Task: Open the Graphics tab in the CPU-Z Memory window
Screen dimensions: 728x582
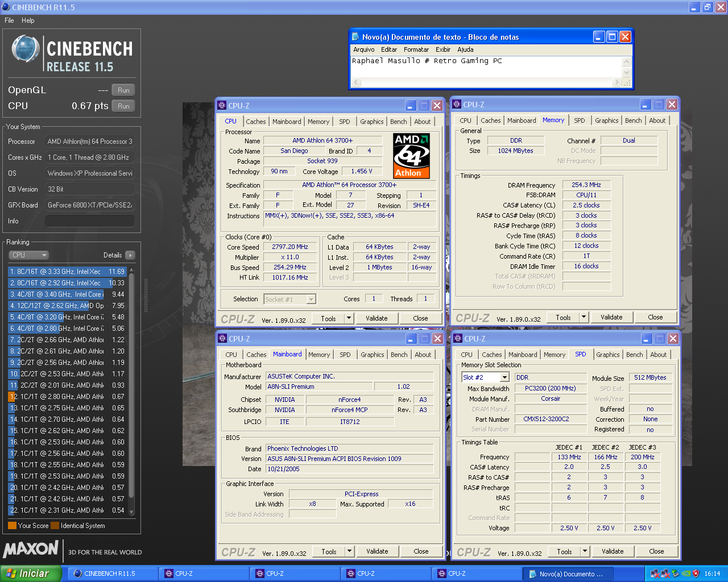Action: point(607,120)
